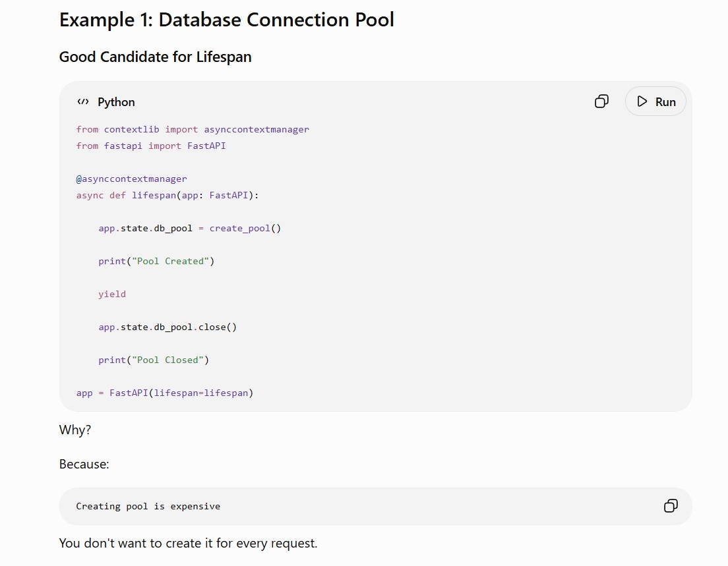Click the 'yield' keyword line
The width and height of the screenshot is (728, 566).
(112, 294)
